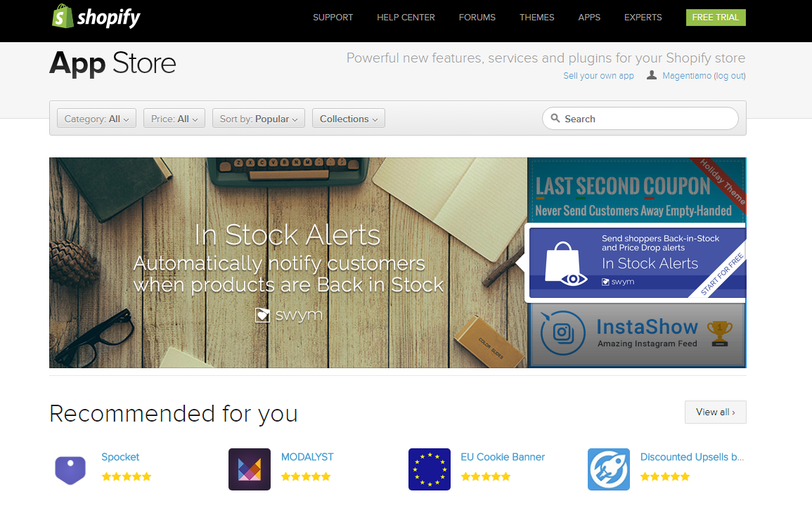Click the EU Cookie Banner flag icon

429,469
